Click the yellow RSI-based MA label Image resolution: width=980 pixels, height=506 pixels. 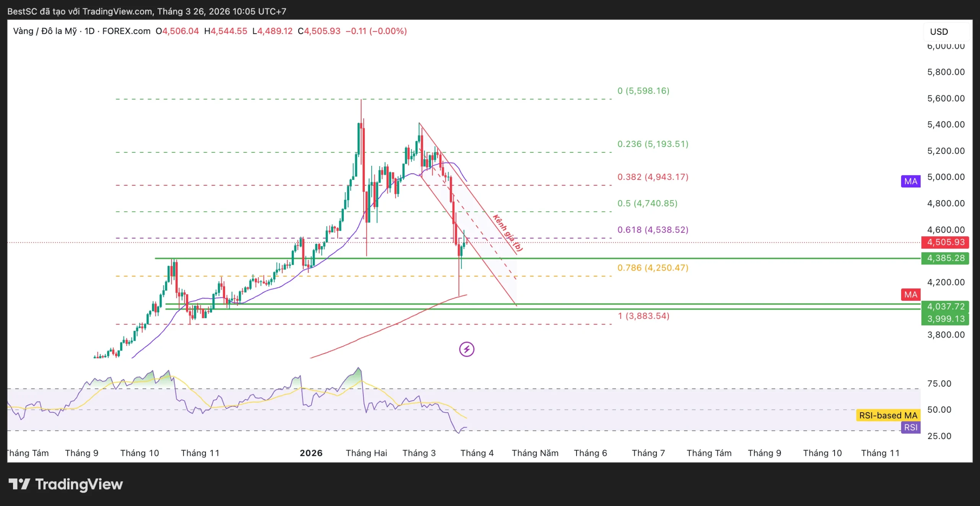coord(888,415)
